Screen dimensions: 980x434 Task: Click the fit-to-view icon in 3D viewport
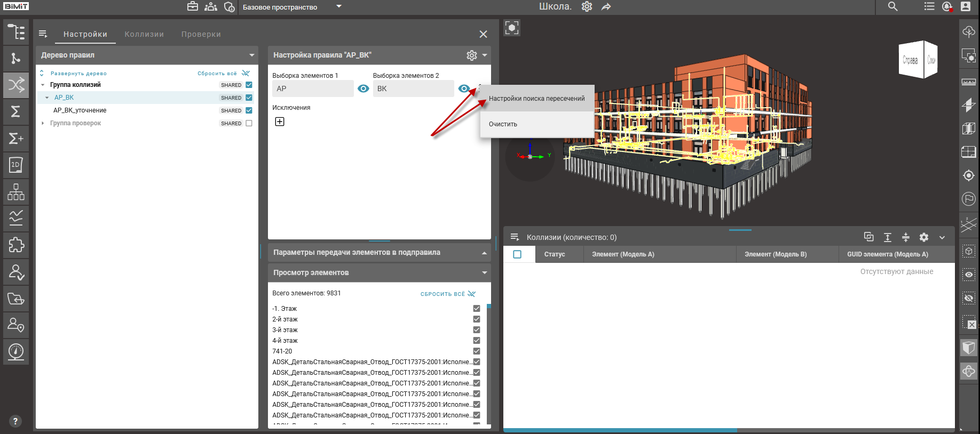tap(512, 28)
